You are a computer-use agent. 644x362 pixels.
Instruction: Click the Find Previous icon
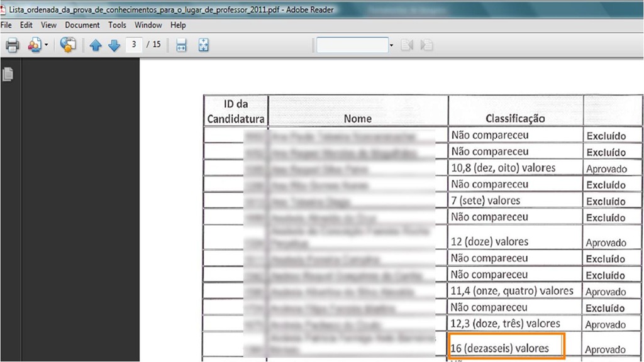point(407,45)
